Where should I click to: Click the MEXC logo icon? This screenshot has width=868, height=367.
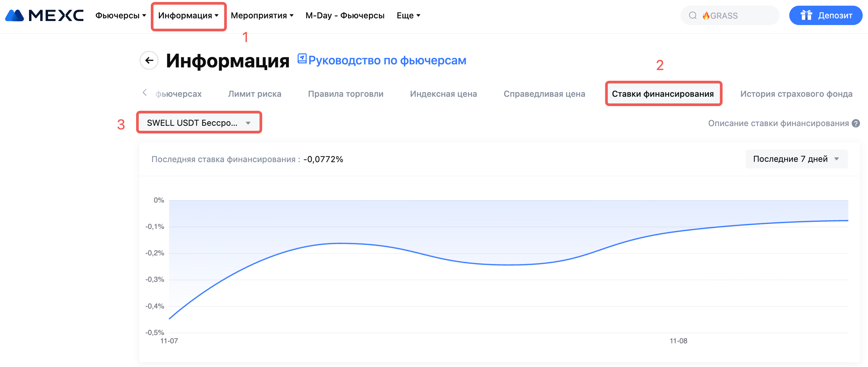pyautogui.click(x=15, y=15)
